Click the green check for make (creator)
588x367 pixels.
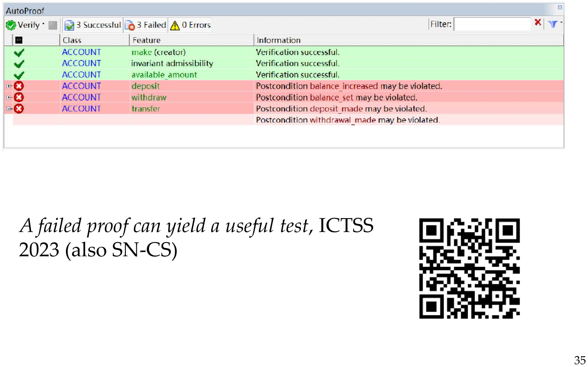click(x=19, y=53)
